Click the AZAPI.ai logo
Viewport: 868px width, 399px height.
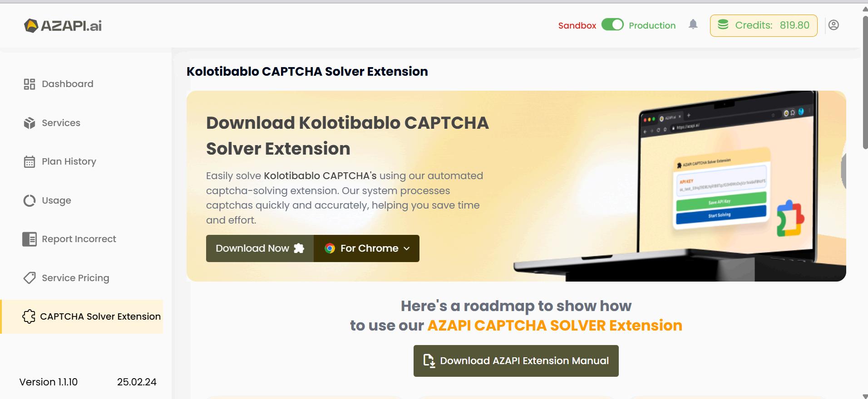point(63,25)
